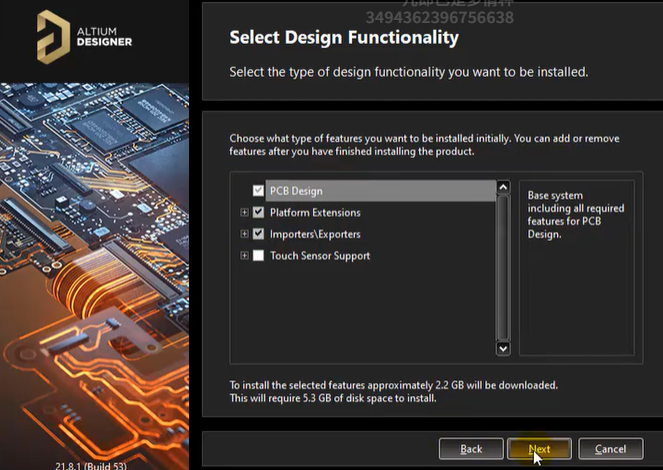Click the version text 21.8.1 (Build 53)
The image size is (663, 470).
click(x=90, y=466)
